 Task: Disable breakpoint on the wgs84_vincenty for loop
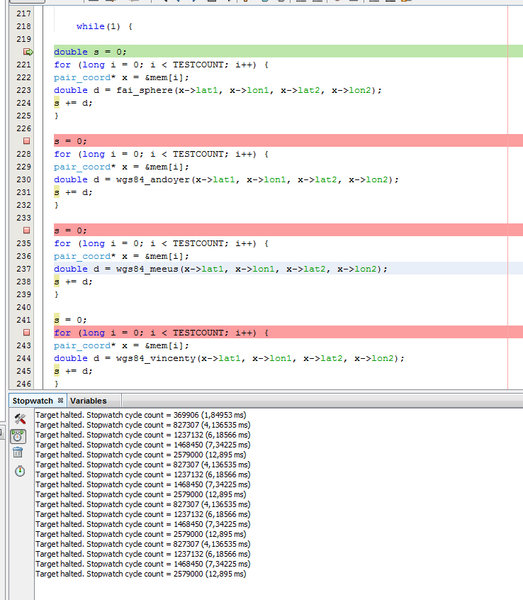tap(26, 333)
